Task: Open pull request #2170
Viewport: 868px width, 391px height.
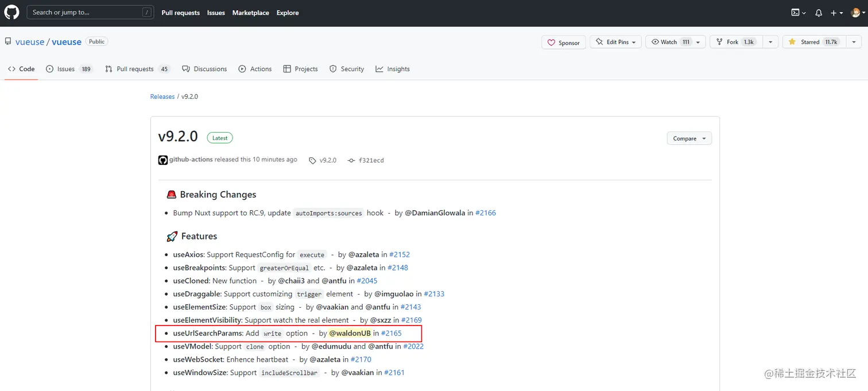Action: click(361, 360)
